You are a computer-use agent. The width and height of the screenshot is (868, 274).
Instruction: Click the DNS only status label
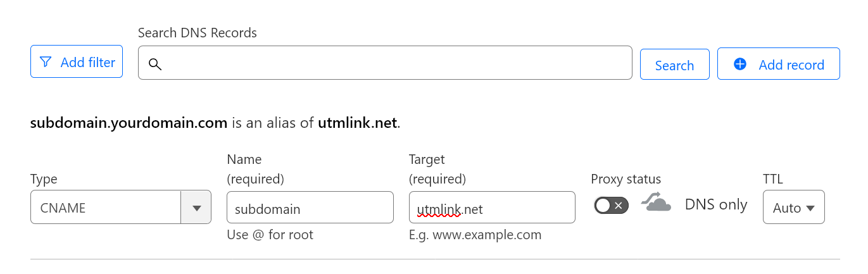[716, 204]
